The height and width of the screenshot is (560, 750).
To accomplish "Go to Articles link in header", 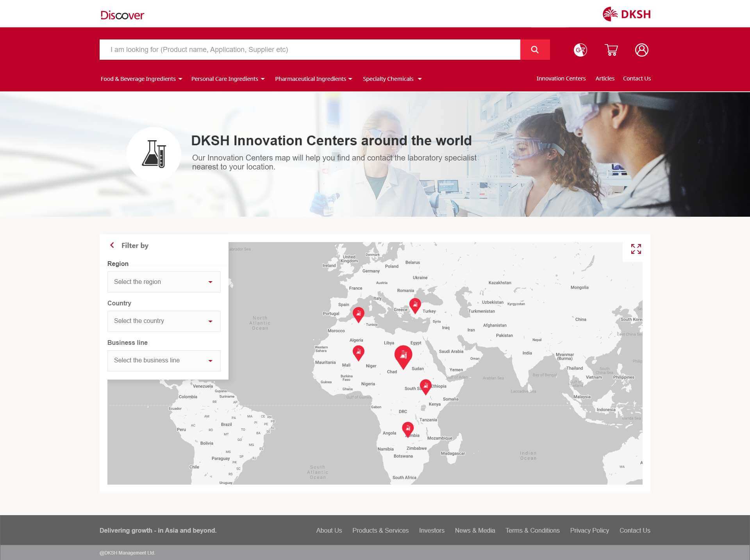I will 605,78.
